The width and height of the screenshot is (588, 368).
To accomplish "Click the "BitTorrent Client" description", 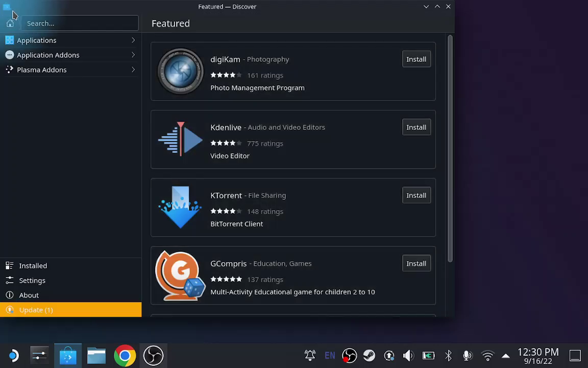I will click(x=237, y=224).
